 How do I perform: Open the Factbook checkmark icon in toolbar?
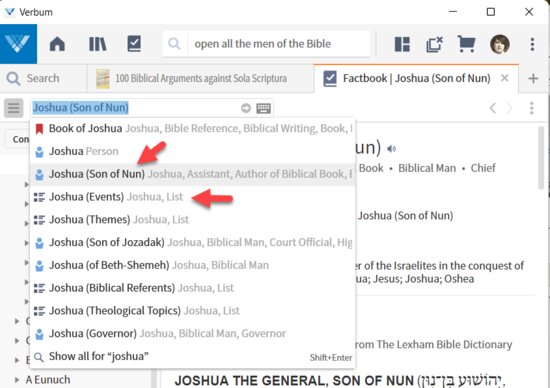click(x=134, y=44)
